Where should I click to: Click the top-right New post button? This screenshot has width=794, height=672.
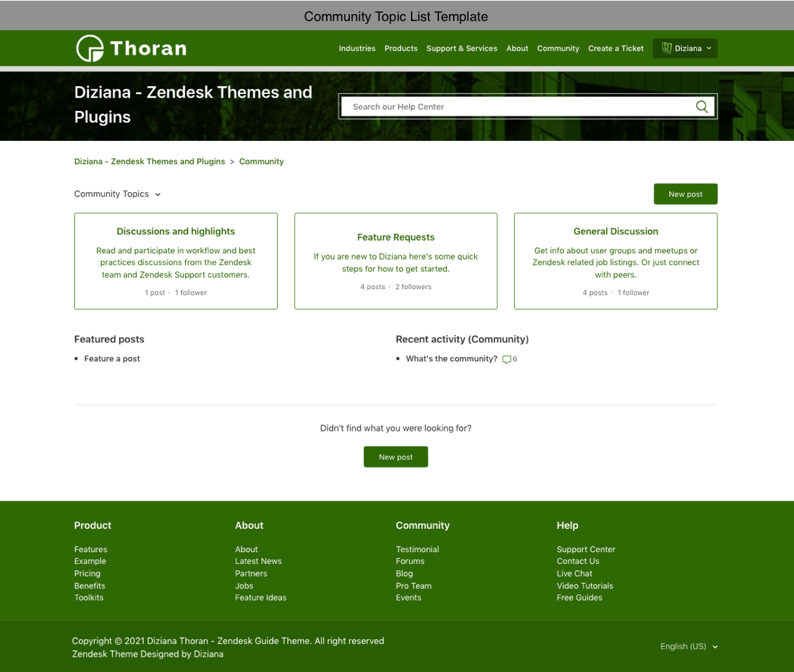[685, 194]
